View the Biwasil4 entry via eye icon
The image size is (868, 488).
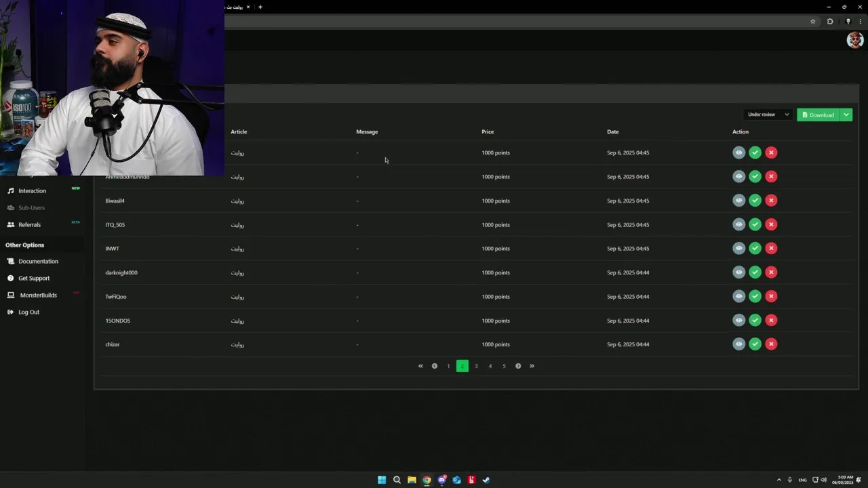tap(738, 201)
